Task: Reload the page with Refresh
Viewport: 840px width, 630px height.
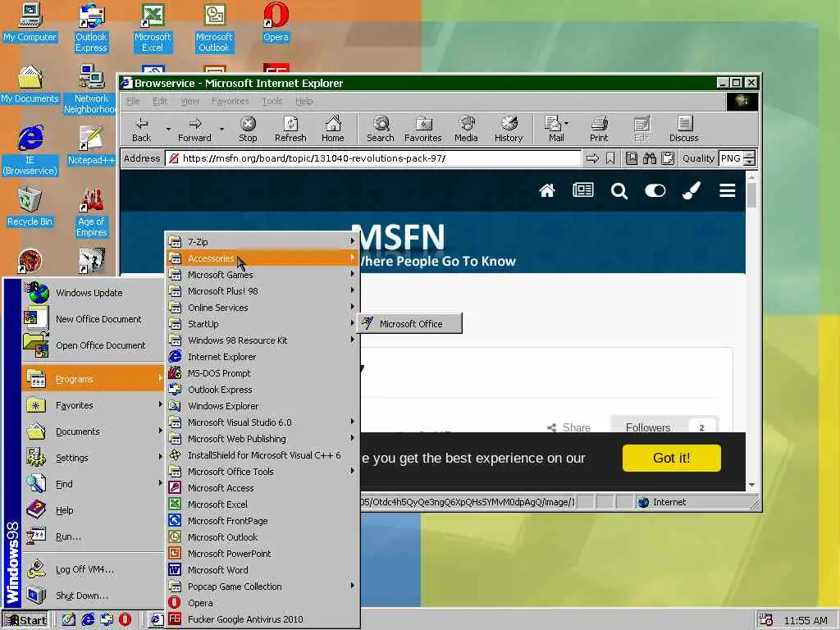Action: point(290,129)
